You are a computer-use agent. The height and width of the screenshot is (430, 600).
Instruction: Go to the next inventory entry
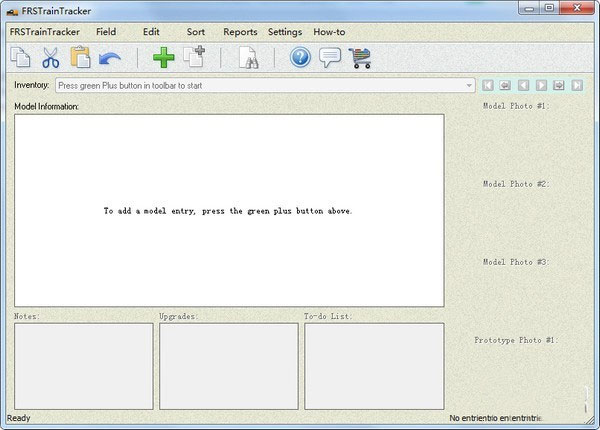pyautogui.click(x=541, y=85)
